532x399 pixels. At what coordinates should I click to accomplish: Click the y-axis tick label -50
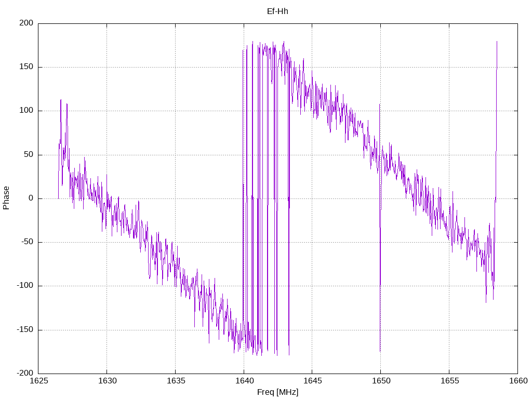(x=27, y=242)
